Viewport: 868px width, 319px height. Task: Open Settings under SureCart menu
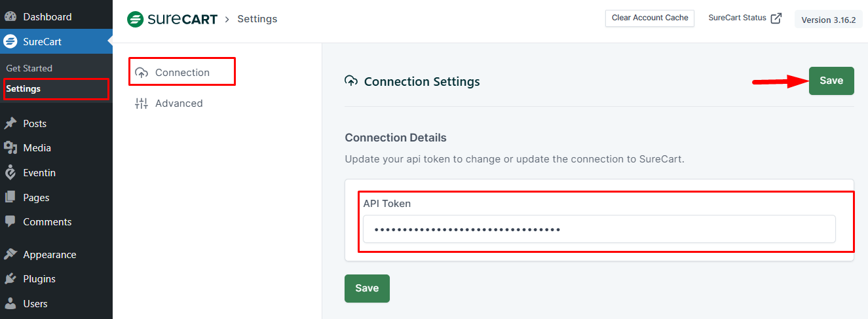point(24,89)
